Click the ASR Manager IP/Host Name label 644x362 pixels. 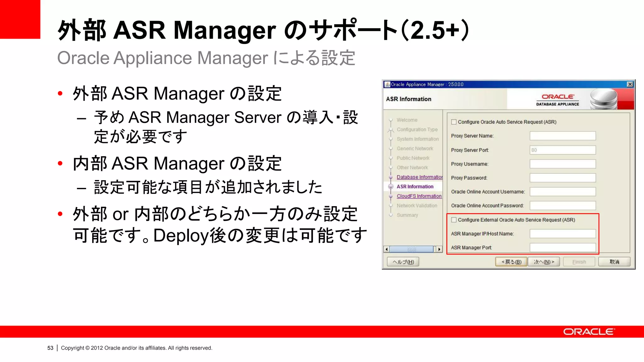482,233
